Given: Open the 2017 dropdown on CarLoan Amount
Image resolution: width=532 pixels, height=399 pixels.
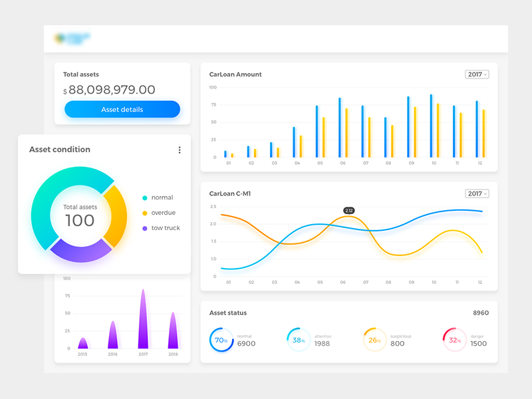Looking at the screenshot, I should coord(477,74).
